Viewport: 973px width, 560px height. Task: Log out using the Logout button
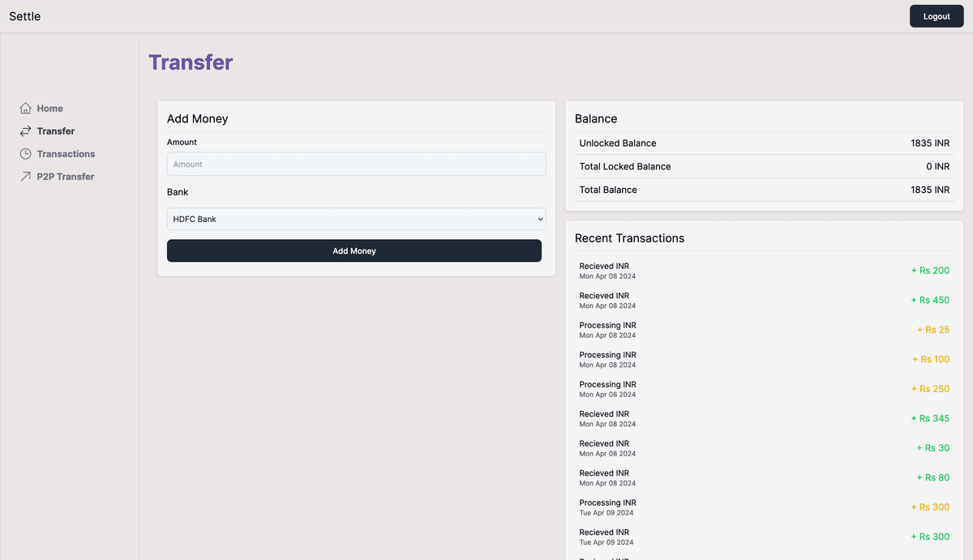click(x=937, y=16)
